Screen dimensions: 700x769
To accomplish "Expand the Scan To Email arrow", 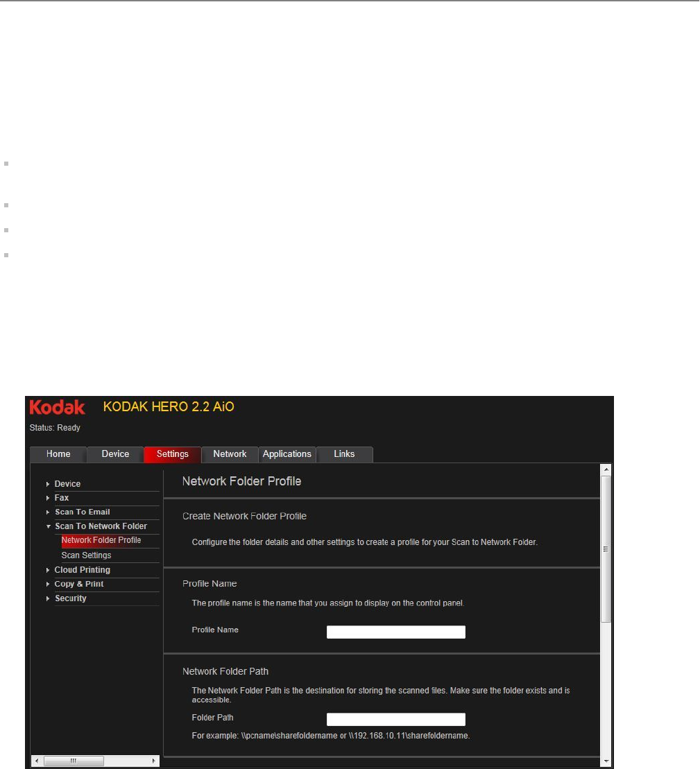I will (48, 512).
